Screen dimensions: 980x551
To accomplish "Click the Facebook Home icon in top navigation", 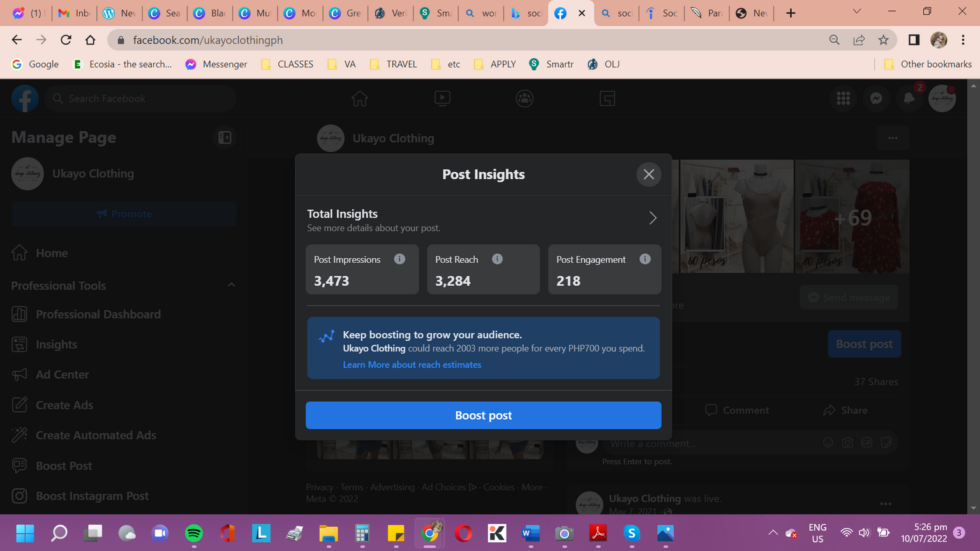I will point(360,99).
